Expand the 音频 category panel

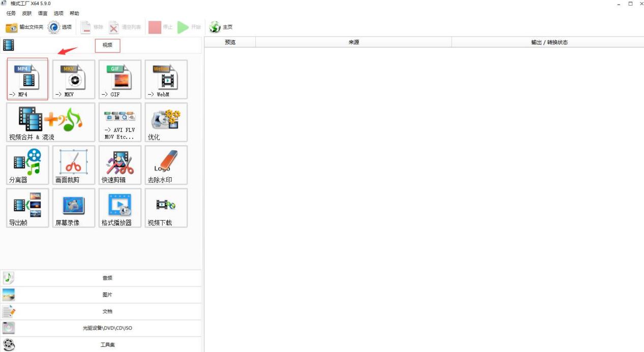107,278
